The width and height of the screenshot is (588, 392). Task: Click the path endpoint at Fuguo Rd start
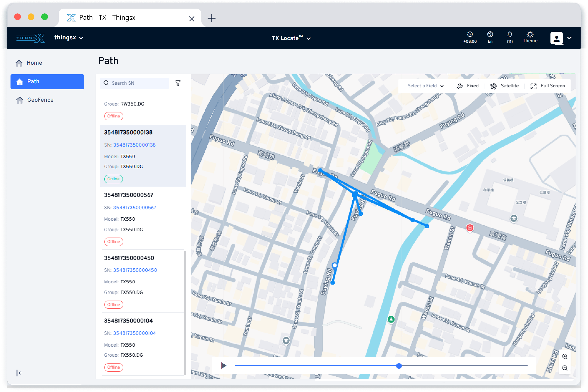(320, 171)
